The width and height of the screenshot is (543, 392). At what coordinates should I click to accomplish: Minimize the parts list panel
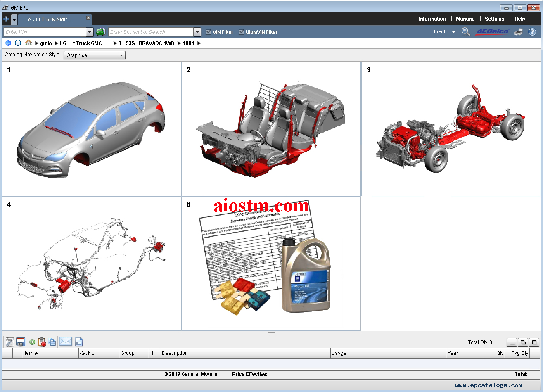click(x=512, y=342)
